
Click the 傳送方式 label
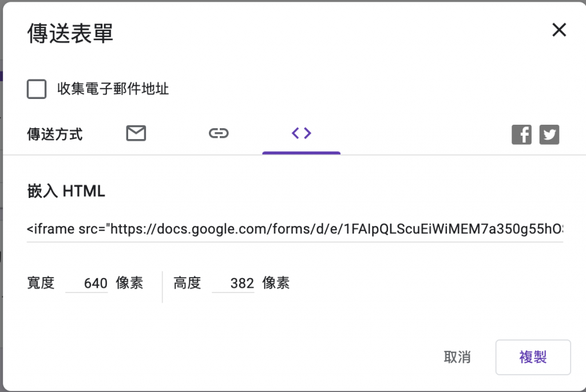pos(55,134)
